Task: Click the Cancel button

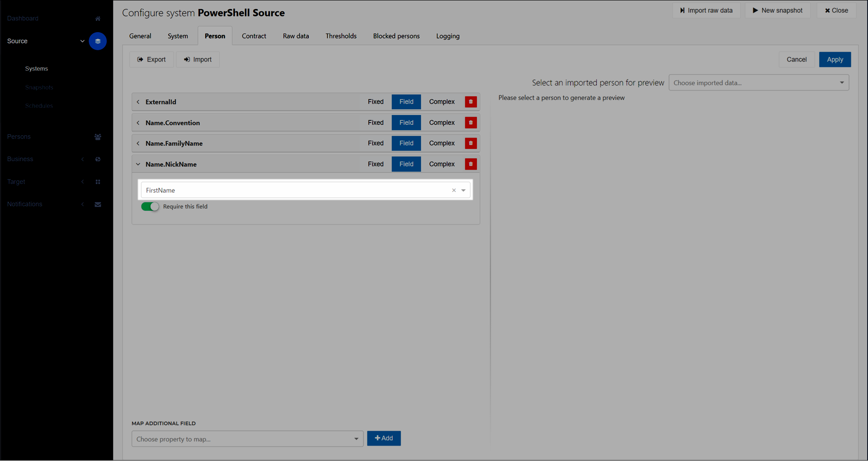Action: (x=797, y=60)
